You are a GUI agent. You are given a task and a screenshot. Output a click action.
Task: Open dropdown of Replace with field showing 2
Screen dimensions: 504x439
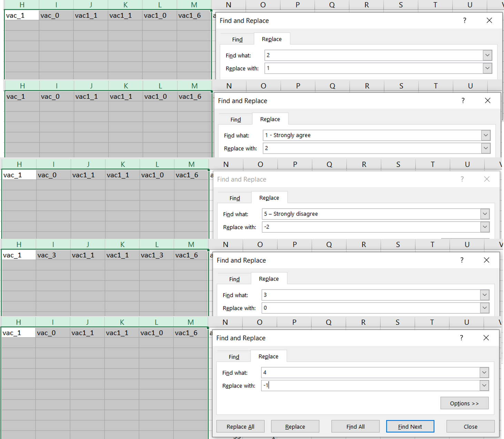(485, 148)
